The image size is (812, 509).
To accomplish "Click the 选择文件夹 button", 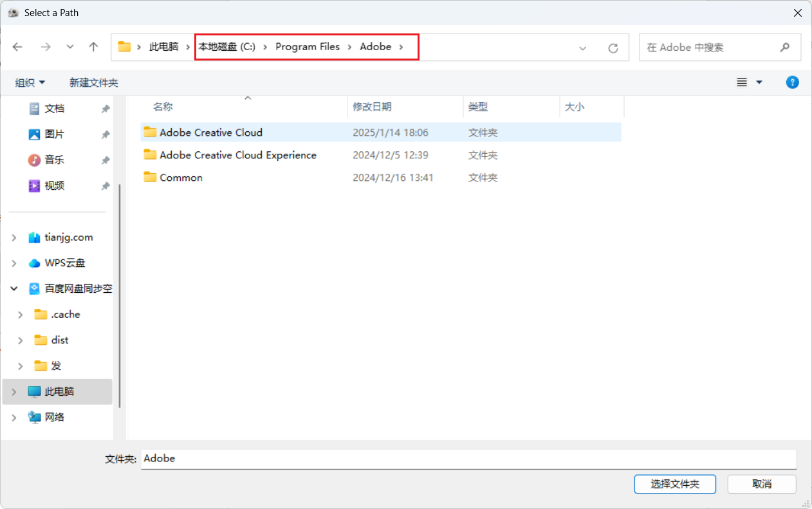I will pos(675,484).
